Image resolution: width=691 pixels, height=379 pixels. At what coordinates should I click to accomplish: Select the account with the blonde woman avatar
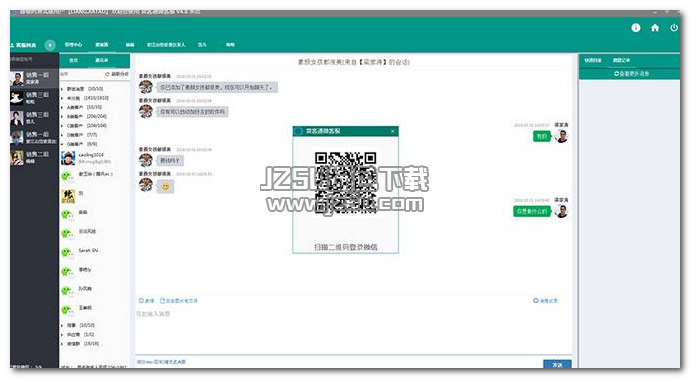click(34, 157)
